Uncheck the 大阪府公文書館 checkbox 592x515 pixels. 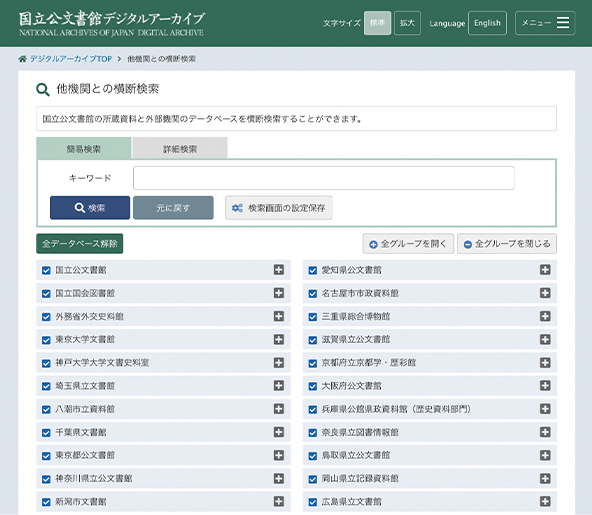click(x=313, y=386)
